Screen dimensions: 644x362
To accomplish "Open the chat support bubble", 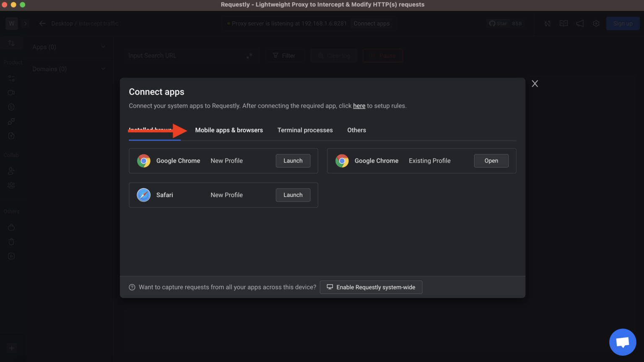I will (623, 342).
